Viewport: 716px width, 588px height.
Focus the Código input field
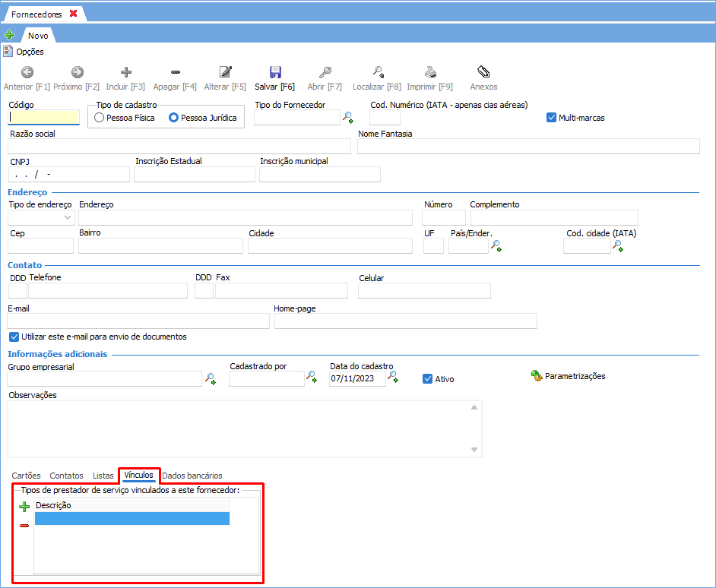pos(44,117)
